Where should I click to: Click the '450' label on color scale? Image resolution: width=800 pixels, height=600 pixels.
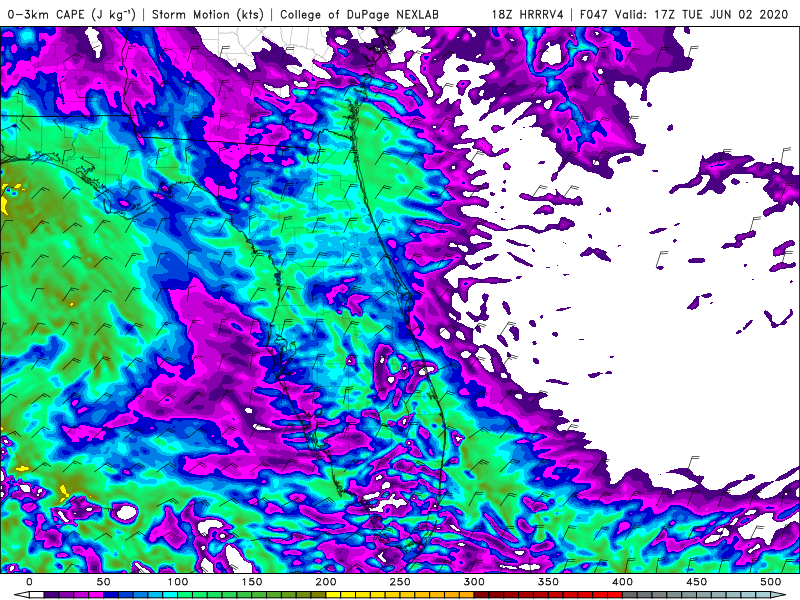coord(696,582)
